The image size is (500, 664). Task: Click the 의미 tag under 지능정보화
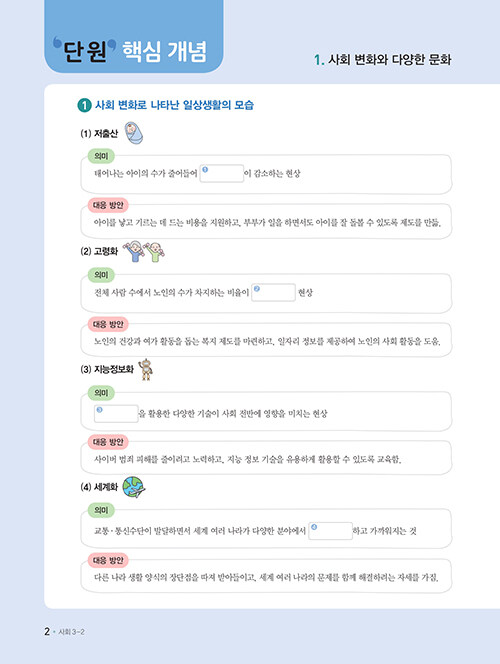pyautogui.click(x=101, y=393)
